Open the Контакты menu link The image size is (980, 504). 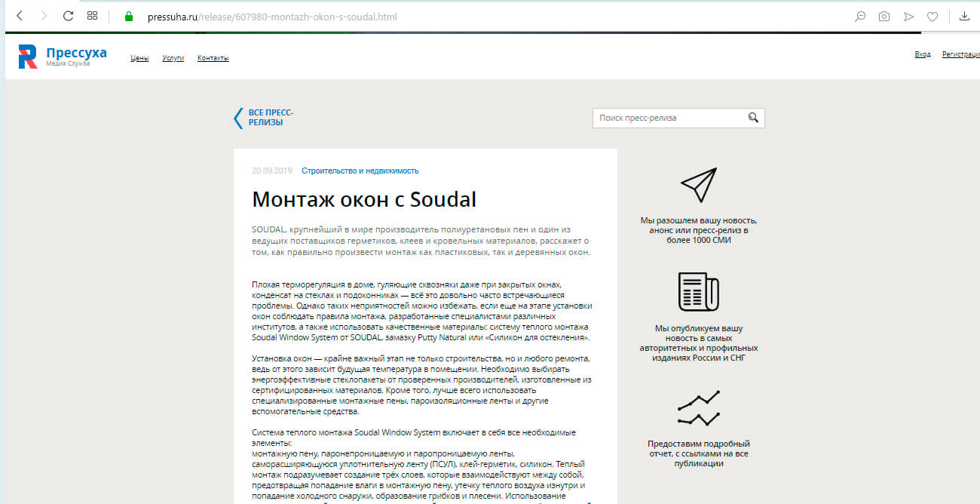point(213,58)
